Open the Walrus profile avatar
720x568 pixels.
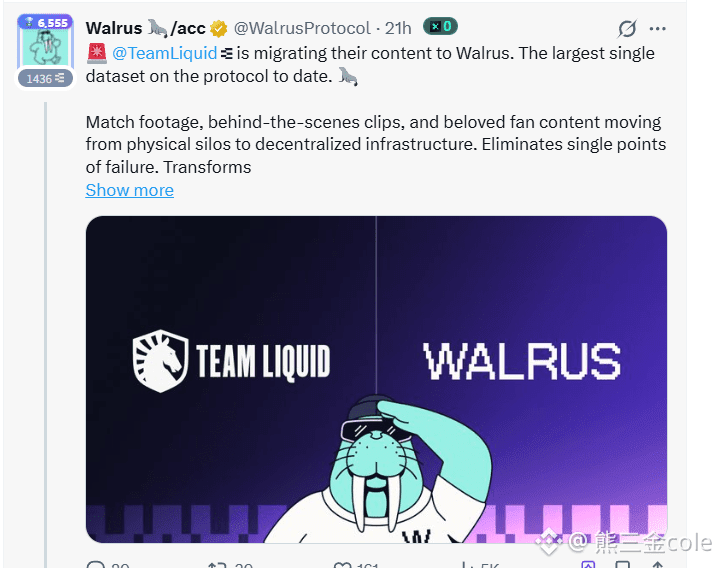[x=45, y=47]
